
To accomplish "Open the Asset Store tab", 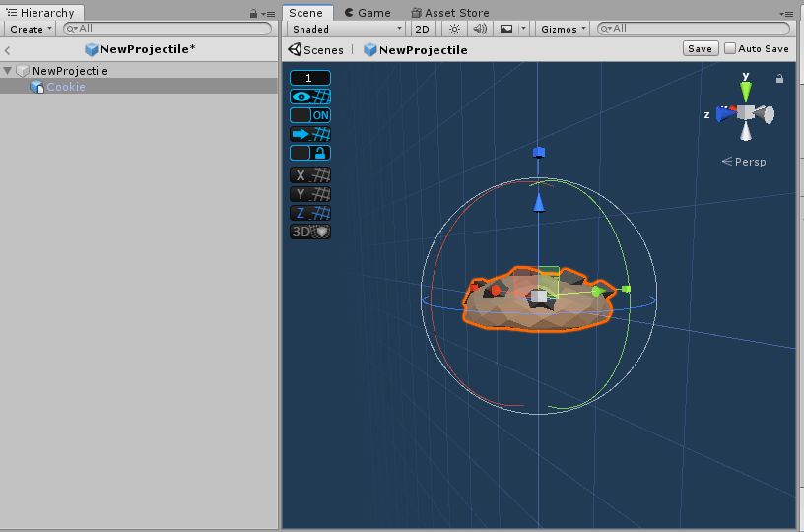I will (x=449, y=13).
